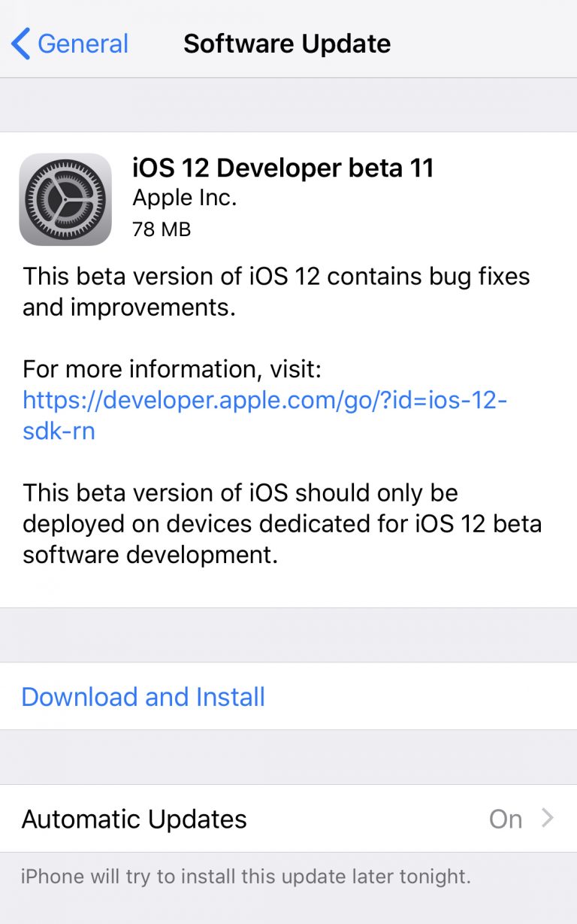
Task: Expand Automatic Updates using right chevron
Action: coord(548,818)
